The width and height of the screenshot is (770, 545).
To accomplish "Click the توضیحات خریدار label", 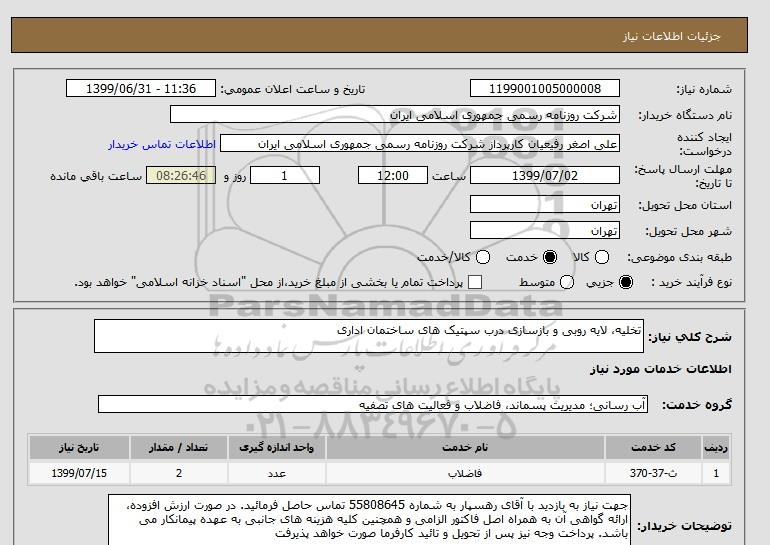I will point(685,526).
